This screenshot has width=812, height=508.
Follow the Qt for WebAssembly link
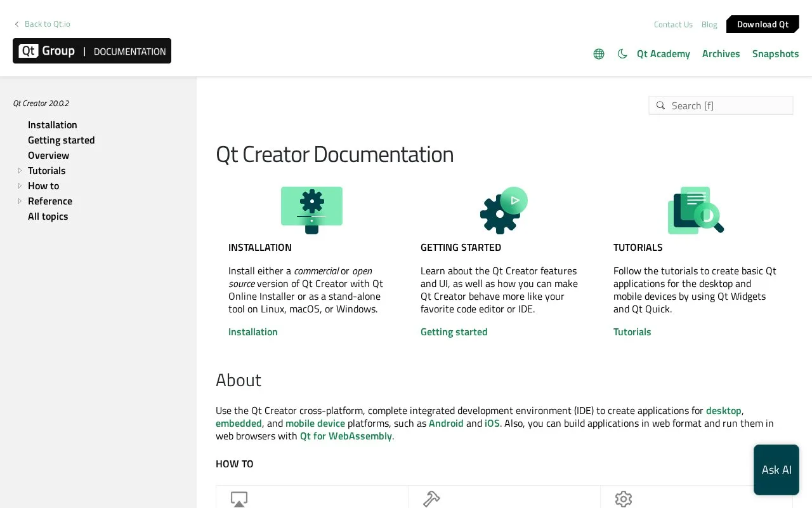click(x=346, y=436)
